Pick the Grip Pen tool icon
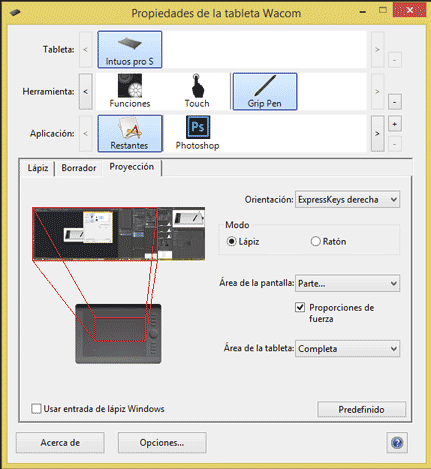431x469 pixels. click(265, 91)
